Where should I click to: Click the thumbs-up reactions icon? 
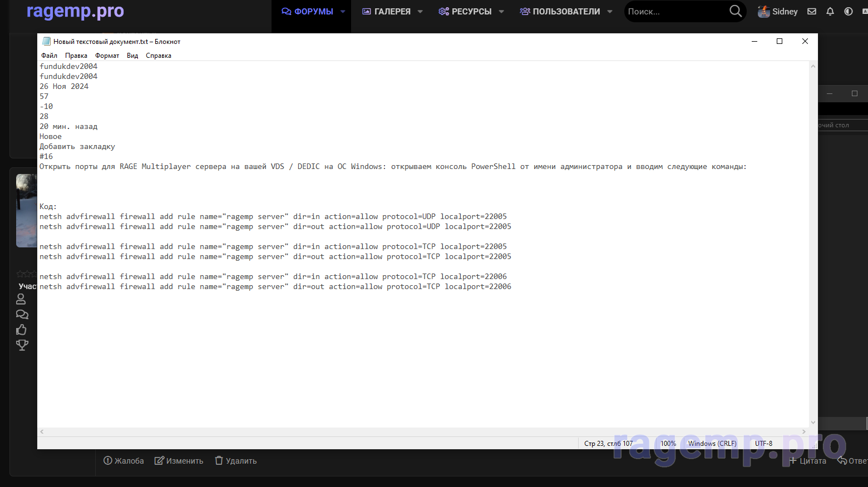pyautogui.click(x=22, y=330)
